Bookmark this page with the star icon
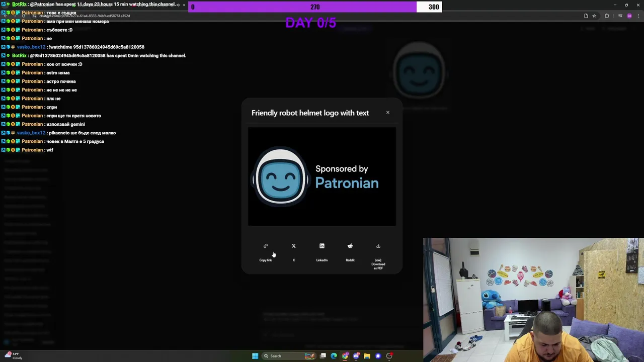The height and width of the screenshot is (362, 644). coord(594,16)
